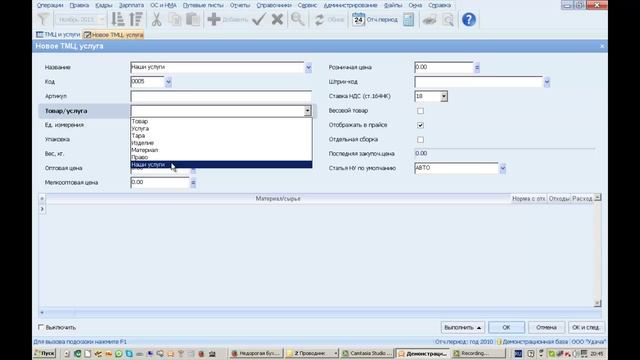Click the scissors cut icon
The image size is (640, 360).
tap(156, 19)
